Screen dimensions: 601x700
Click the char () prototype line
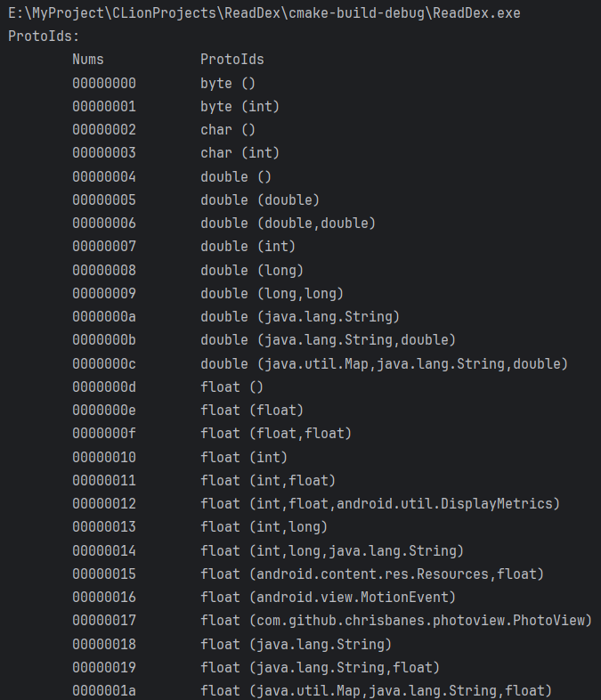228,130
